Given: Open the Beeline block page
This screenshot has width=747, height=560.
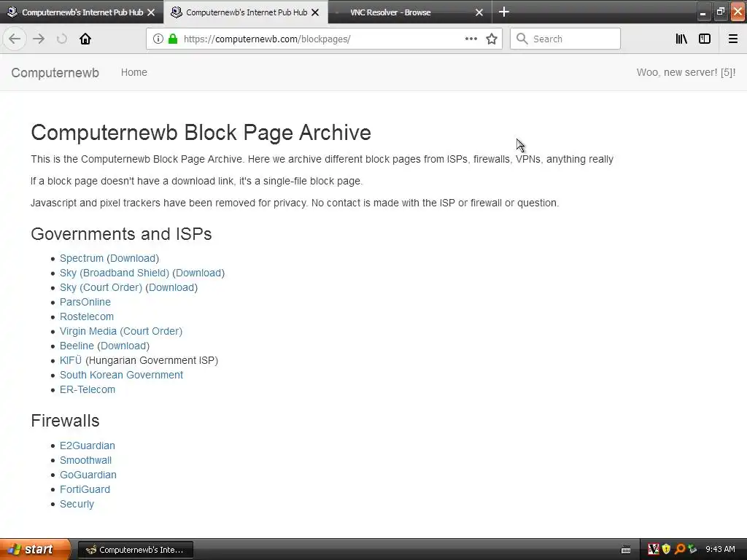Looking at the screenshot, I should [77, 346].
